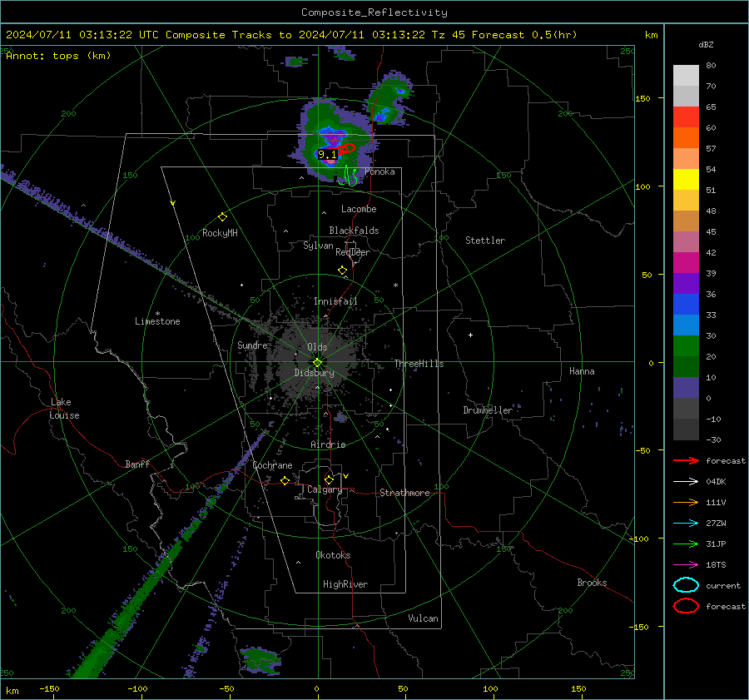Screen dimensions: 749x700
Task: Click the Brooks town label
Action: point(592,583)
